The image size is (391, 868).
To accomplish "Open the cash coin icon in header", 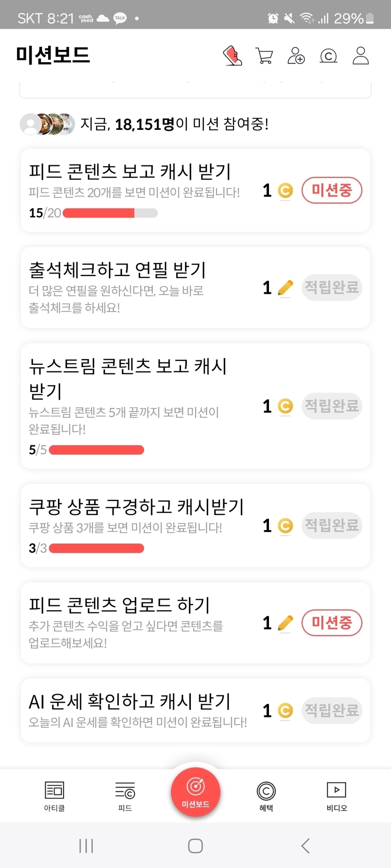I will [328, 56].
